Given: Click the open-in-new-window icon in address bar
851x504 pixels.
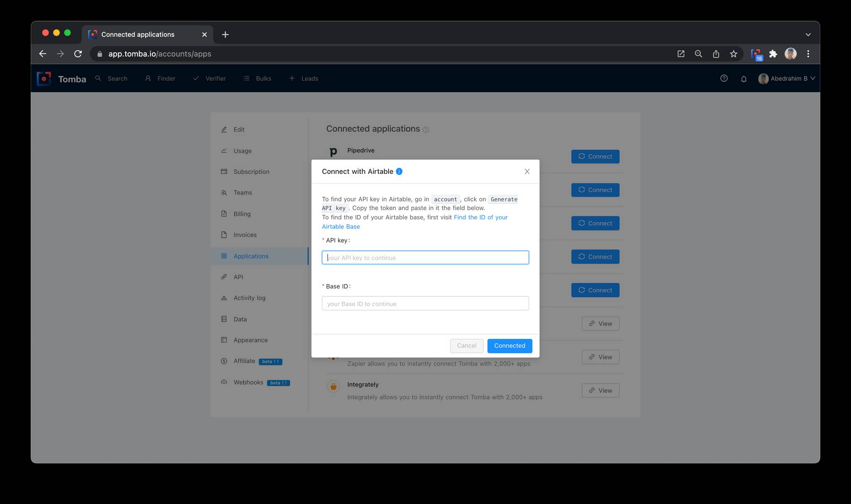Looking at the screenshot, I should (x=681, y=54).
